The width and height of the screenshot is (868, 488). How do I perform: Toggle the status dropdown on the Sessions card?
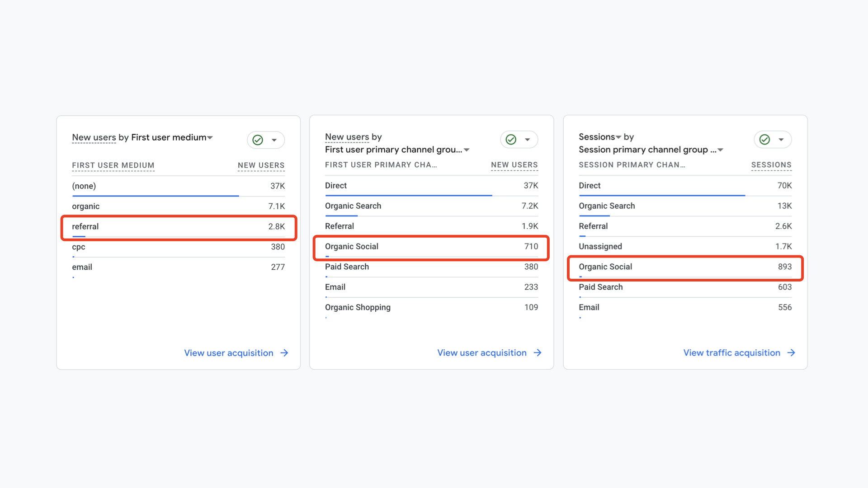tap(782, 140)
